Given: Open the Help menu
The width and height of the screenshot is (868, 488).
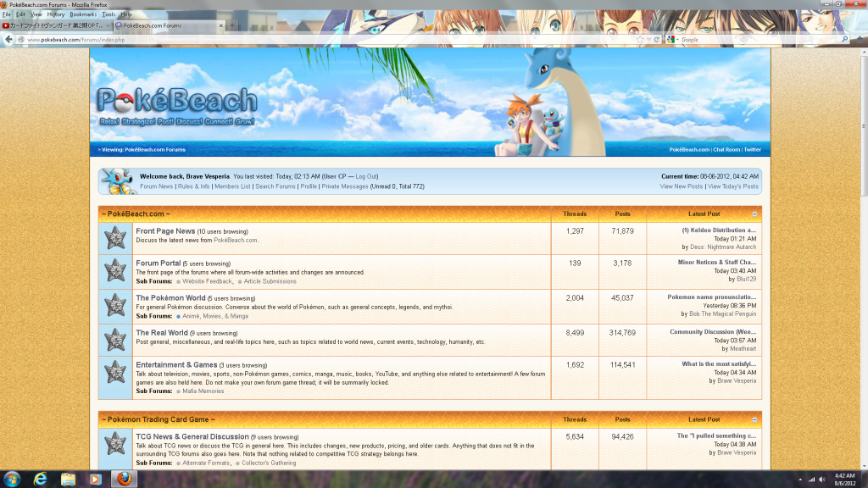Looking at the screenshot, I should click(126, 14).
